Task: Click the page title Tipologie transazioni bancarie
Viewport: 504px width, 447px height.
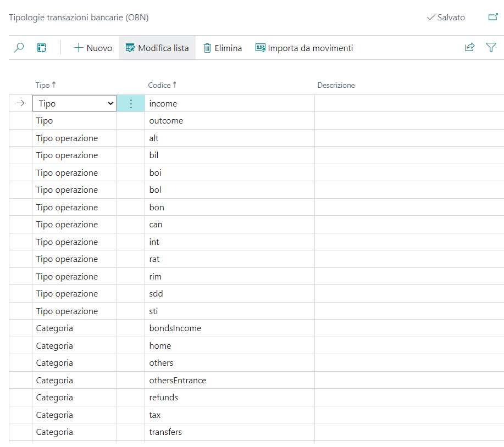Action: 79,18
